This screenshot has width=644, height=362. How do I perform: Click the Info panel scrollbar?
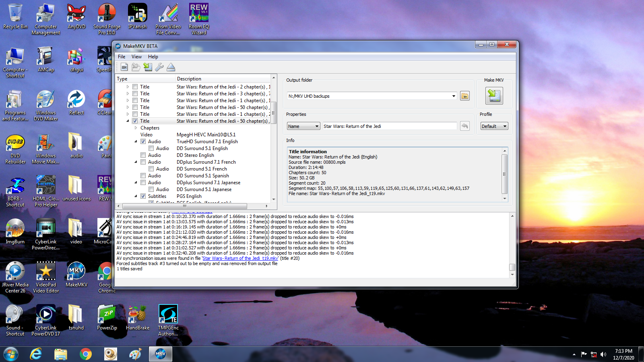[x=504, y=174]
